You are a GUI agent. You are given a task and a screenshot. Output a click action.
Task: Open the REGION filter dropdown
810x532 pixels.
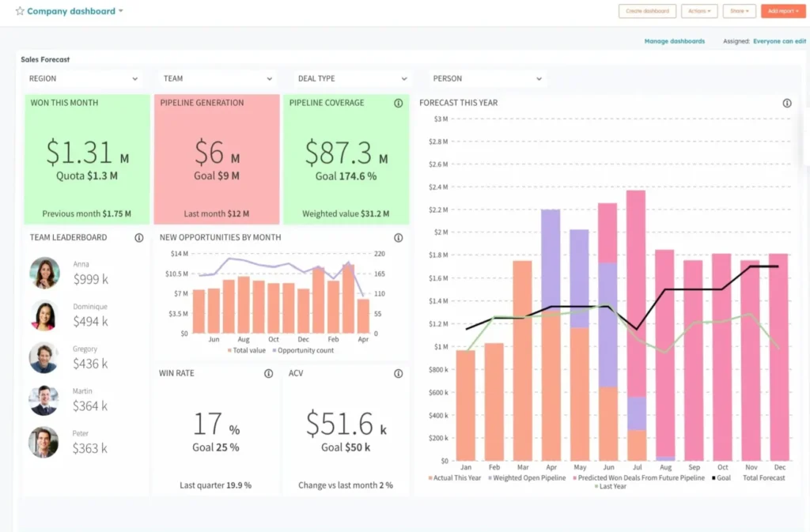click(83, 78)
